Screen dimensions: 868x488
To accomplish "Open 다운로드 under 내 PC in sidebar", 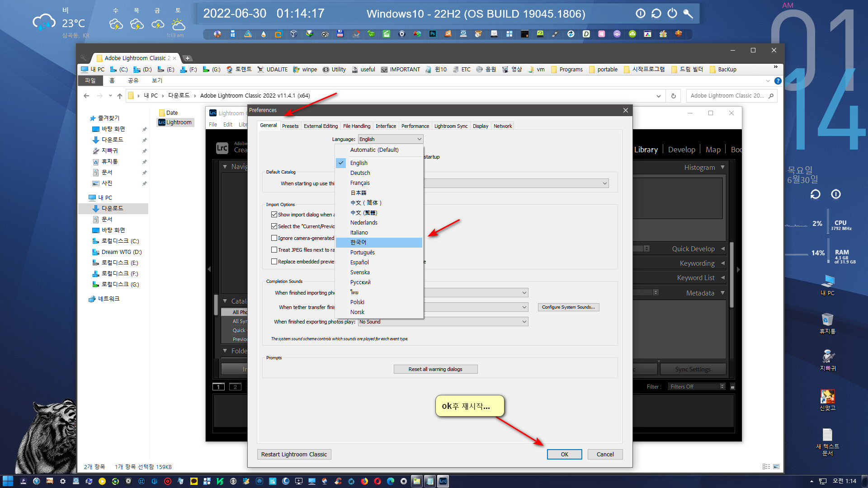I will click(x=112, y=208).
